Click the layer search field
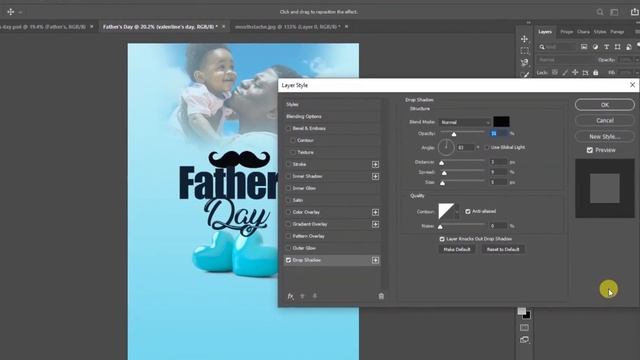The image size is (640, 360). coord(557,47)
